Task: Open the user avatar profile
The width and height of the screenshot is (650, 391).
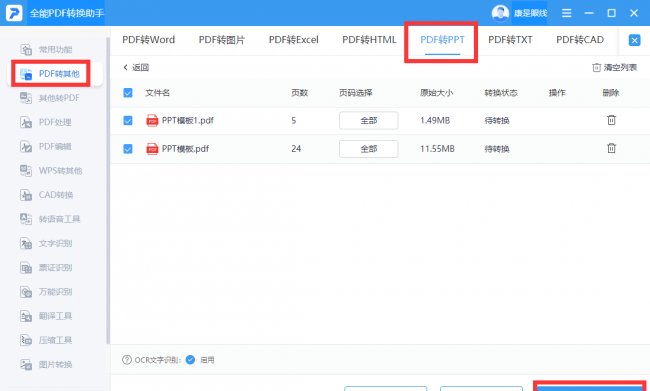Action: (x=500, y=13)
